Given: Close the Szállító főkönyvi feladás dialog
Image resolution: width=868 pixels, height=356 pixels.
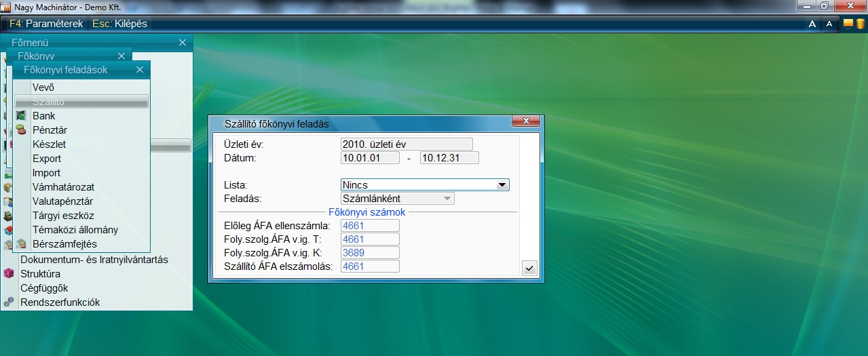Looking at the screenshot, I should click(526, 121).
